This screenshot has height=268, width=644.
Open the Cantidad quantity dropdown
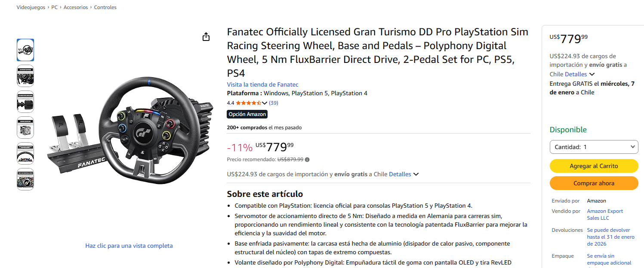(594, 147)
